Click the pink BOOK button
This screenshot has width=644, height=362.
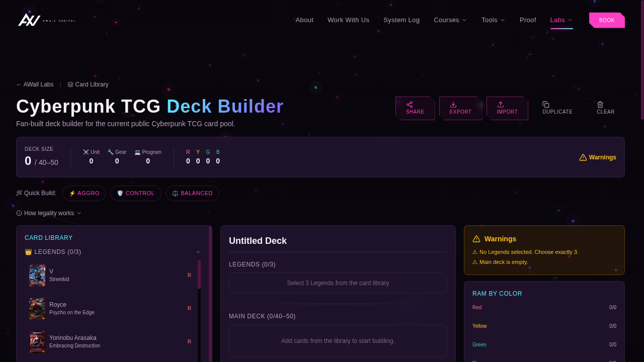[607, 20]
